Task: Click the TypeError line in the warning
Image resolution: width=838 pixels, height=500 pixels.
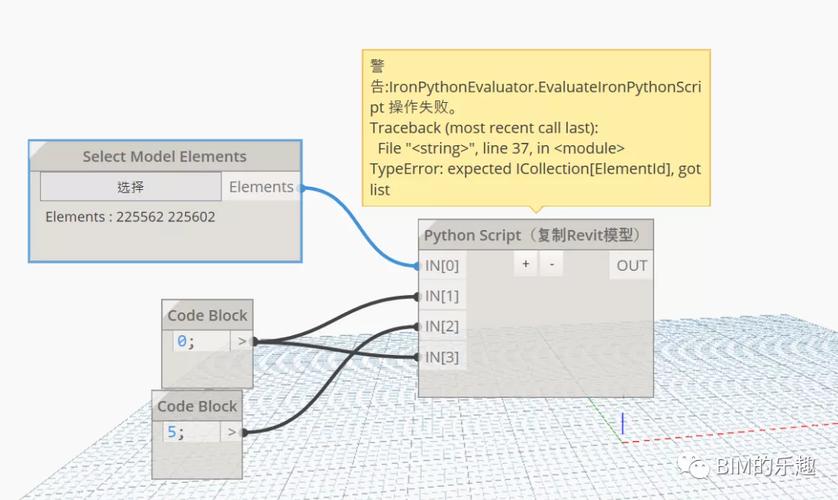Action: click(x=535, y=179)
